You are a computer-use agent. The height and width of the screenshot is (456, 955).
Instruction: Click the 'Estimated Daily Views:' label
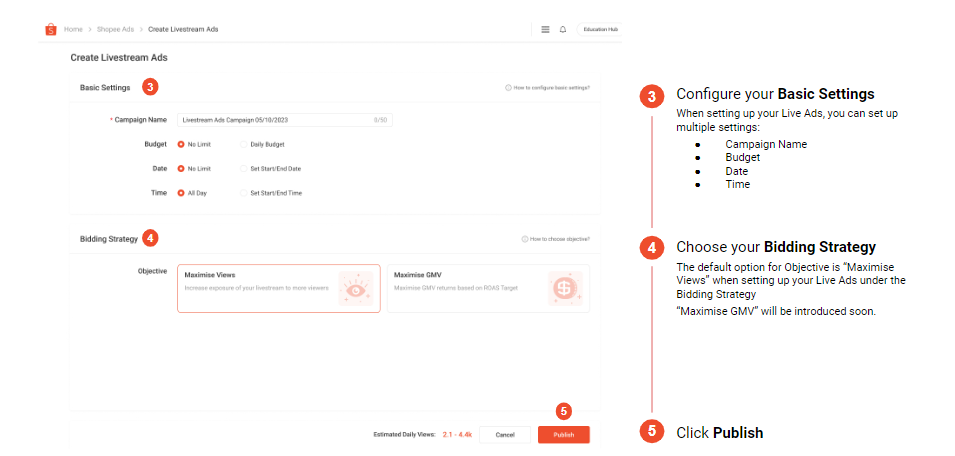pyautogui.click(x=404, y=435)
